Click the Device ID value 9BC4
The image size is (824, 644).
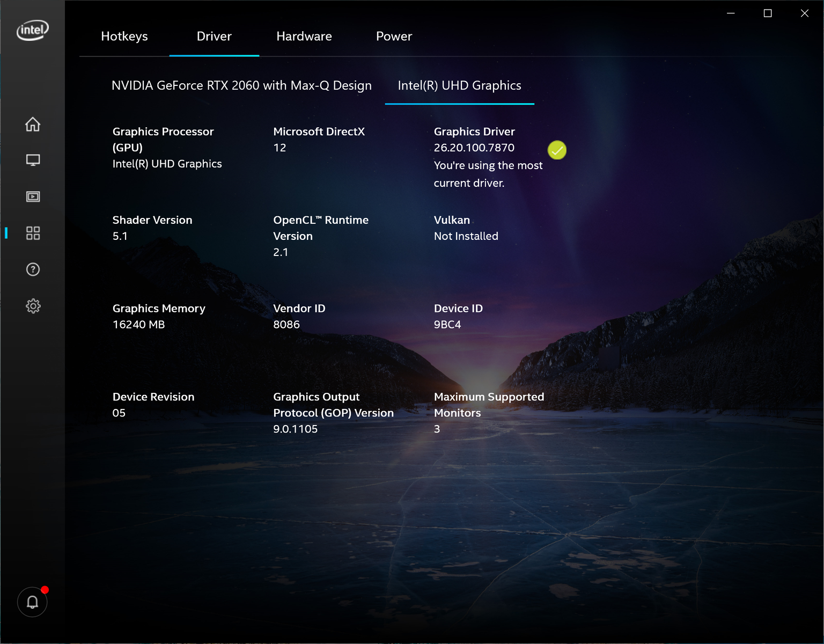pyautogui.click(x=447, y=325)
